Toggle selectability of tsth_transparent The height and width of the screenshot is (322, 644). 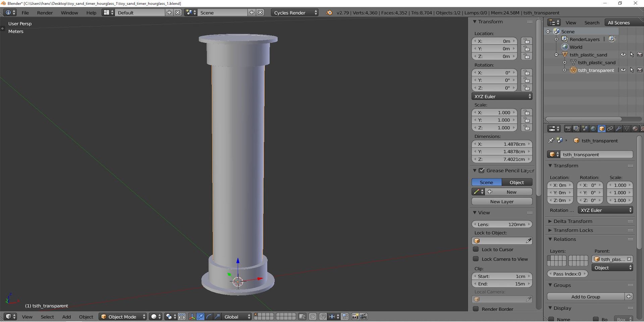tap(632, 70)
